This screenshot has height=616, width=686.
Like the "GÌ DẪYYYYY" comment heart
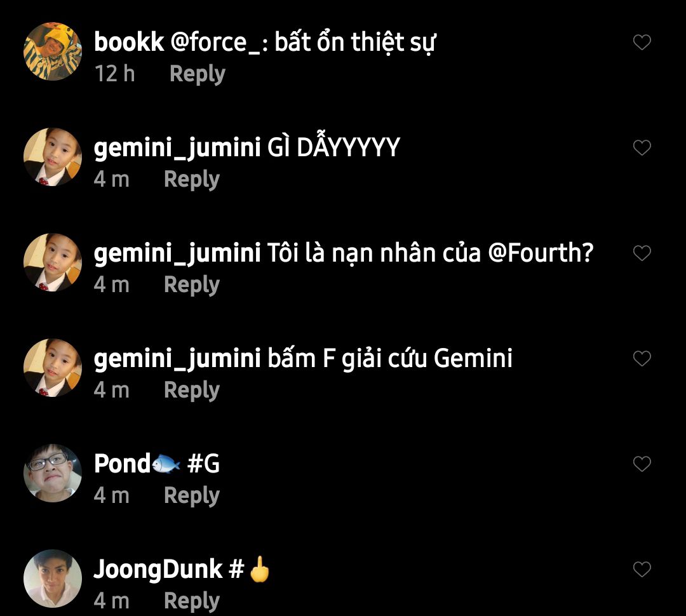pyautogui.click(x=642, y=148)
